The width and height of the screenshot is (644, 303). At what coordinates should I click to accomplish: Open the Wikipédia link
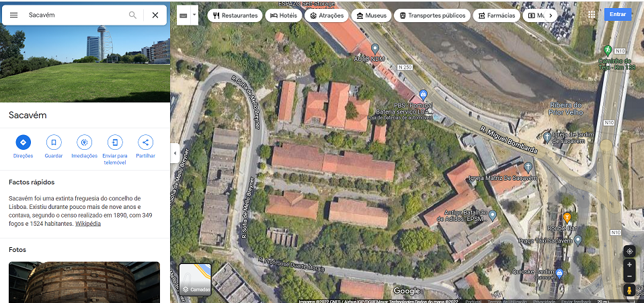pyautogui.click(x=88, y=224)
